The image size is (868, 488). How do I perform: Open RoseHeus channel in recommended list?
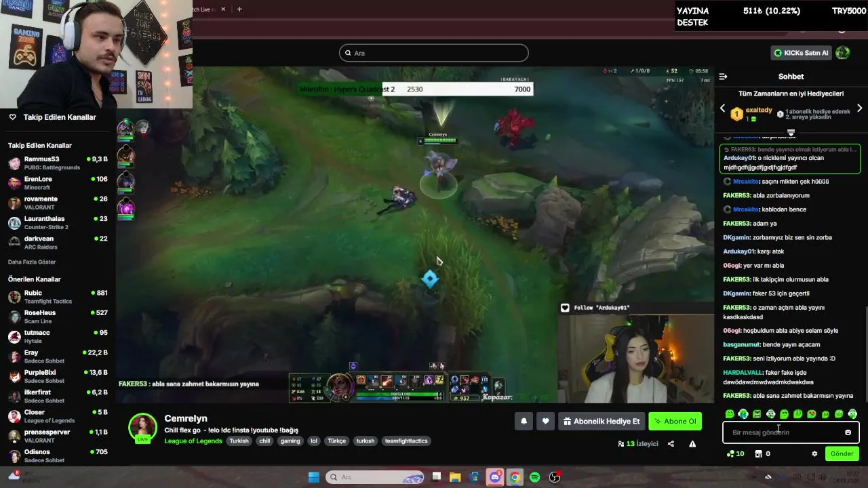(58, 317)
